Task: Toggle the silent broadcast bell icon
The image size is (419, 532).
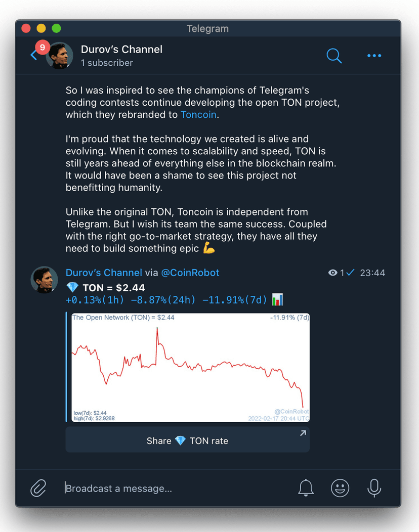Action: point(306,488)
